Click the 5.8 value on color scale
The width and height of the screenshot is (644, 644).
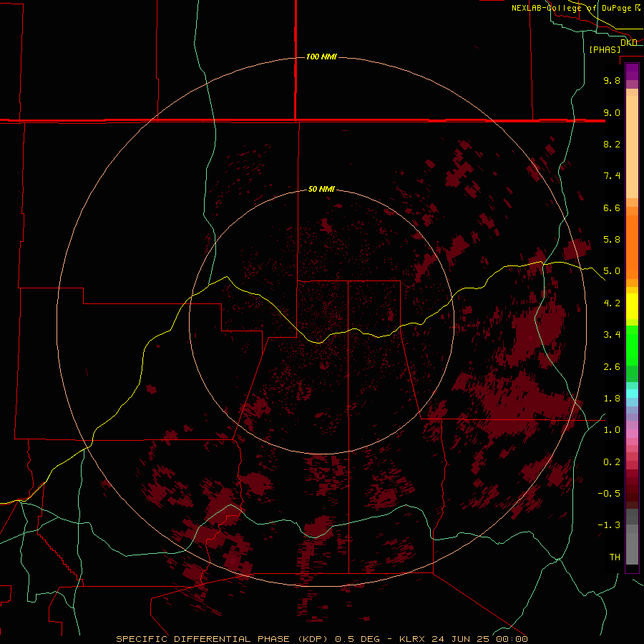pyautogui.click(x=612, y=240)
